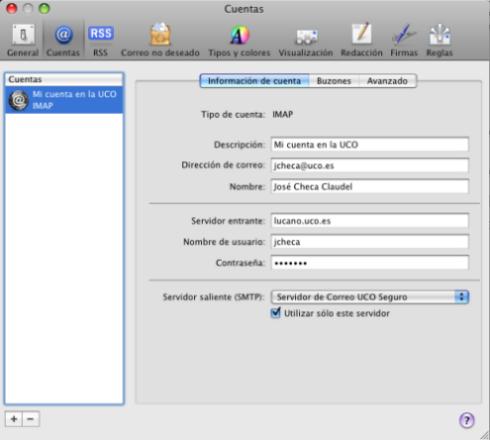Image resolution: width=490 pixels, height=440 pixels.
Task: Select the Cuentas toolbar icon
Action: pos(63,40)
